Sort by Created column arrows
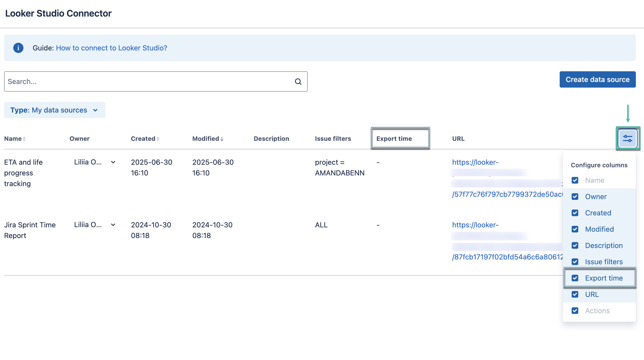 pyautogui.click(x=158, y=139)
